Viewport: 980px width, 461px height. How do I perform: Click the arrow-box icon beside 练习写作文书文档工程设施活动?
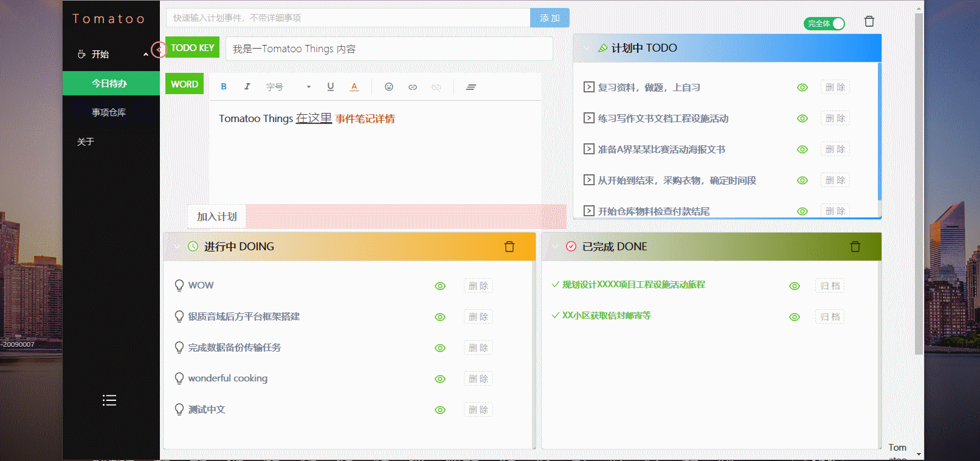(589, 118)
